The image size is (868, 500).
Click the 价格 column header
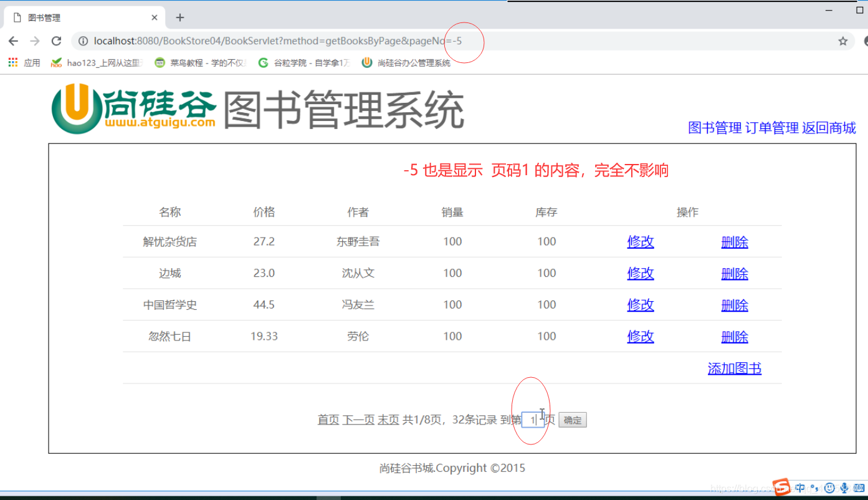264,212
